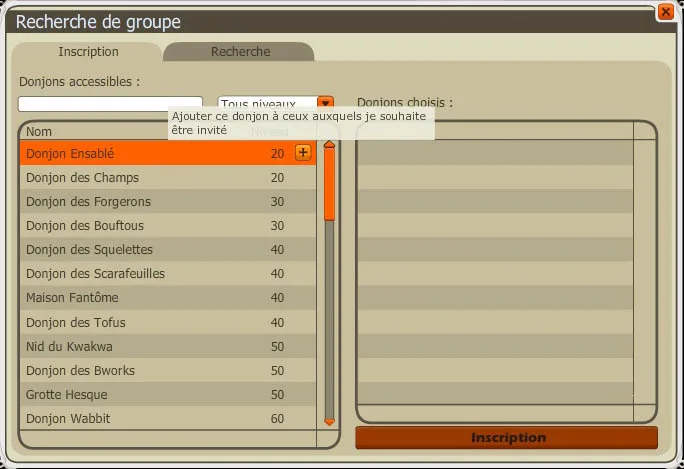The image size is (684, 469).
Task: Select the Grotte Hesque row
Action: 168,394
